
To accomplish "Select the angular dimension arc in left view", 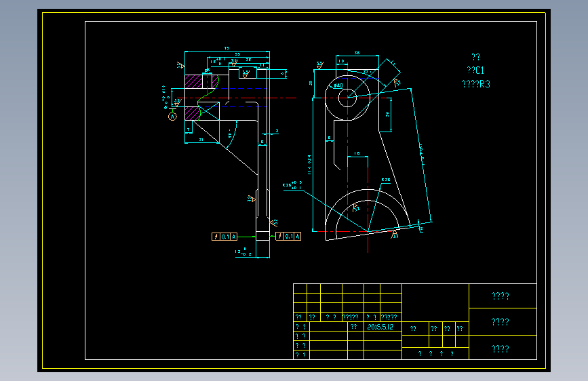I will click(233, 135).
